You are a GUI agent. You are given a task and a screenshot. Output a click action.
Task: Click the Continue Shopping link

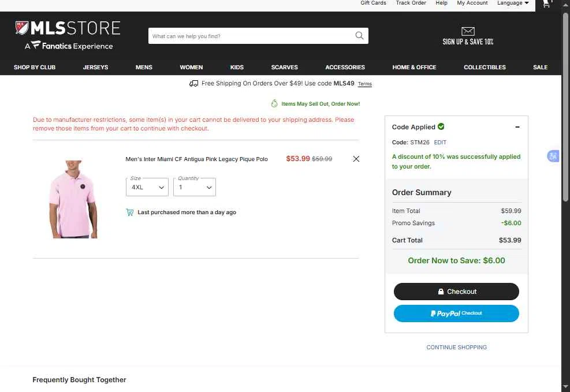(456, 348)
